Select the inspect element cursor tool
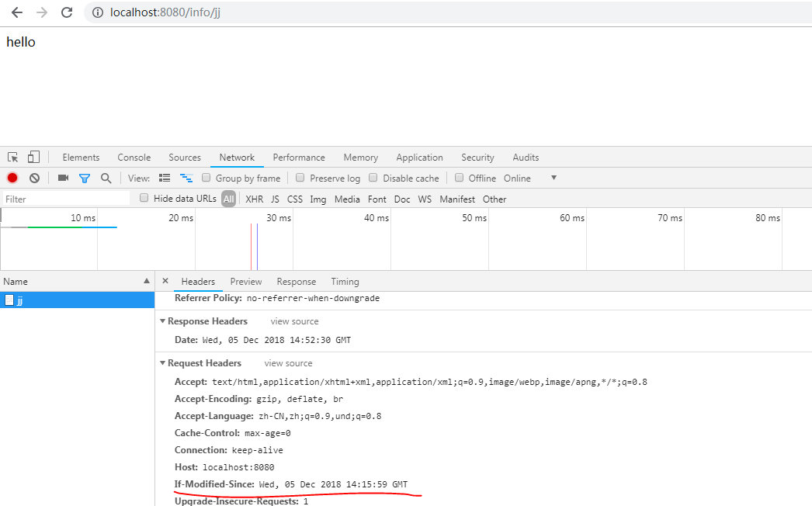812x506 pixels. [12, 157]
